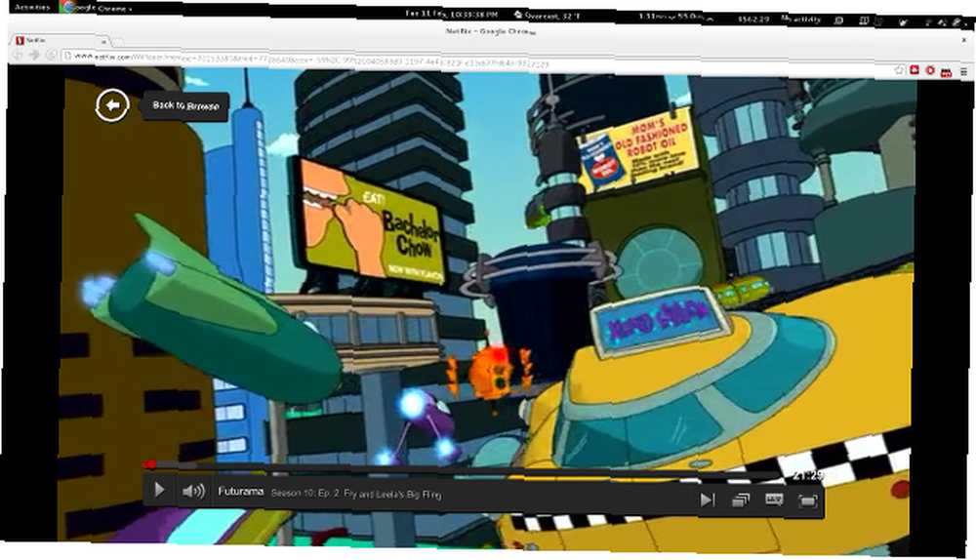Click the first red extension icon in Chrome toolbar
Viewport: 976px width, 560px height.
point(915,70)
